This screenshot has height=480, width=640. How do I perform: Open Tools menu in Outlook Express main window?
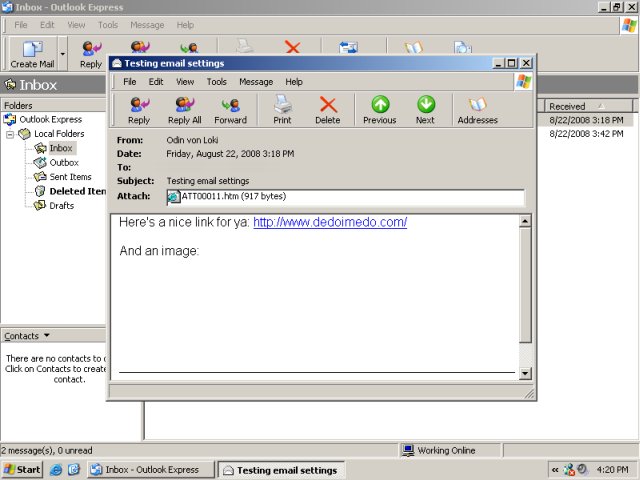[108, 25]
